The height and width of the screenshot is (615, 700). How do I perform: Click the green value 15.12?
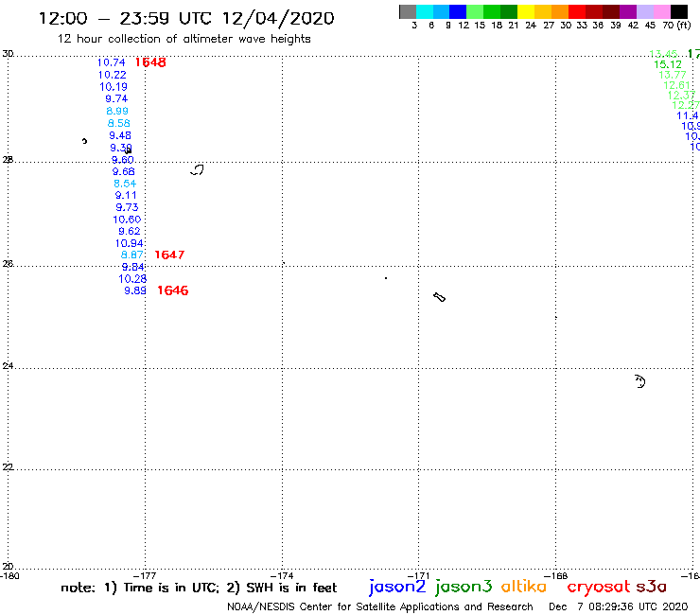click(668, 64)
